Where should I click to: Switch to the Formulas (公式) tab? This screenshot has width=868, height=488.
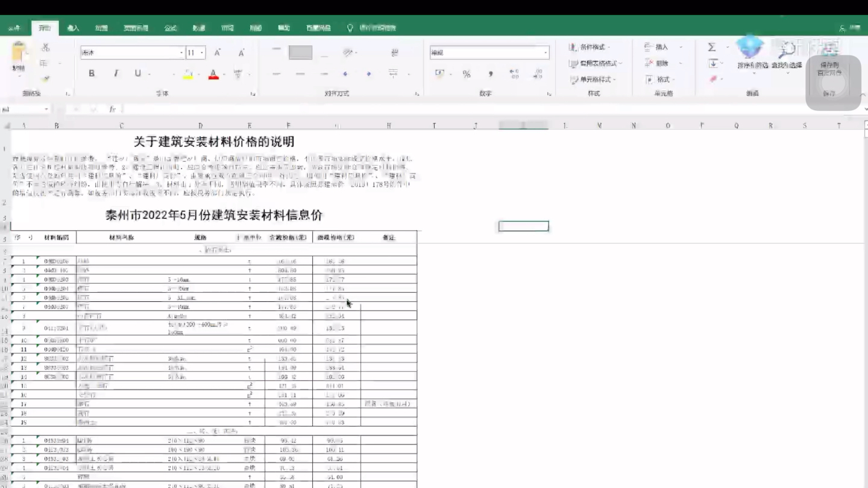[x=171, y=28]
